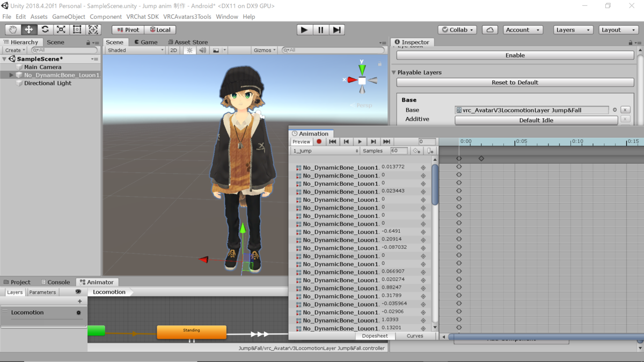Open the GameObject menu

point(69,17)
